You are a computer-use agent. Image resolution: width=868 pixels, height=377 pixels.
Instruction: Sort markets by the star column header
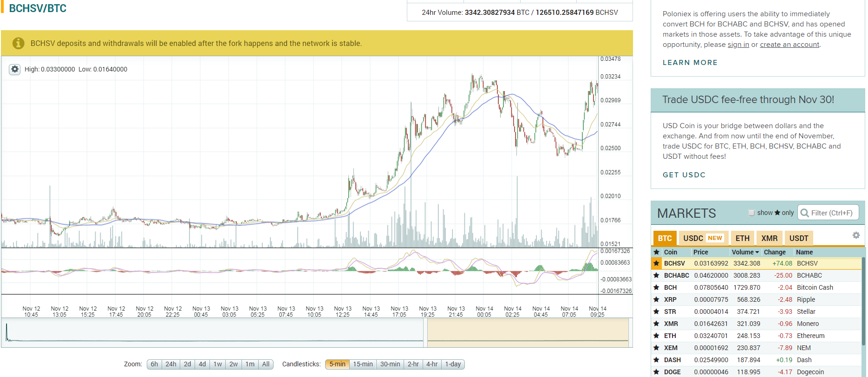[x=656, y=252]
